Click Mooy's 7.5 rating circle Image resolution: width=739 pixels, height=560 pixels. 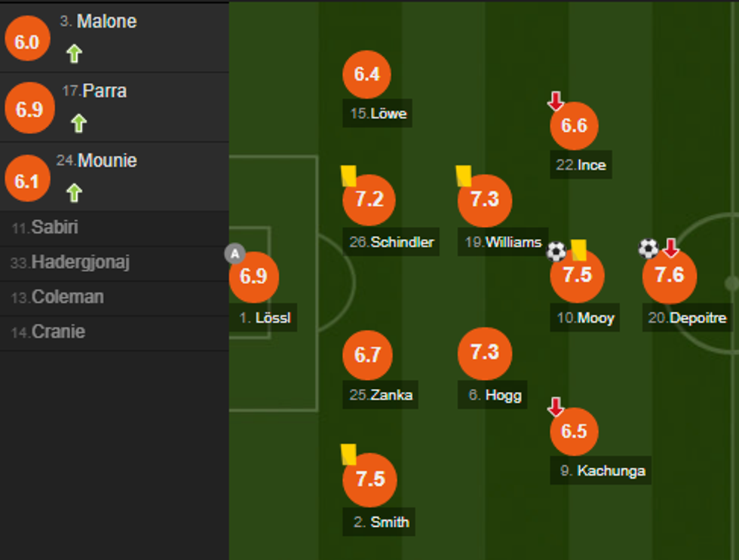pos(578,276)
